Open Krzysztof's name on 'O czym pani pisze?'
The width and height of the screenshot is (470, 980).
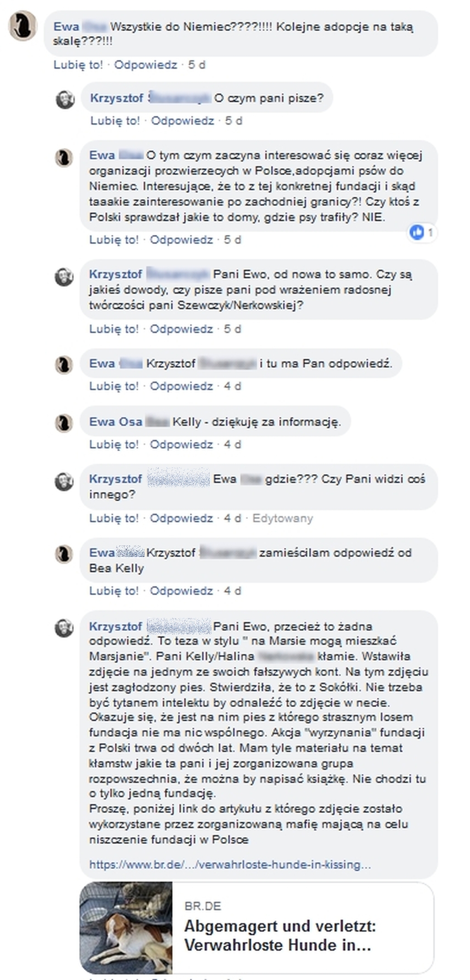pos(117,98)
